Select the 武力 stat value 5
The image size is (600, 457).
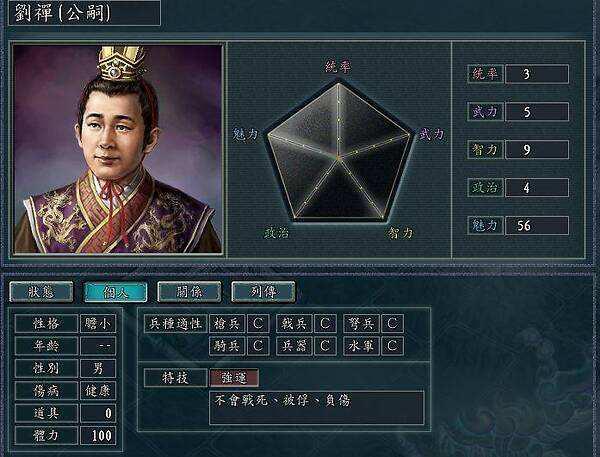[537, 112]
